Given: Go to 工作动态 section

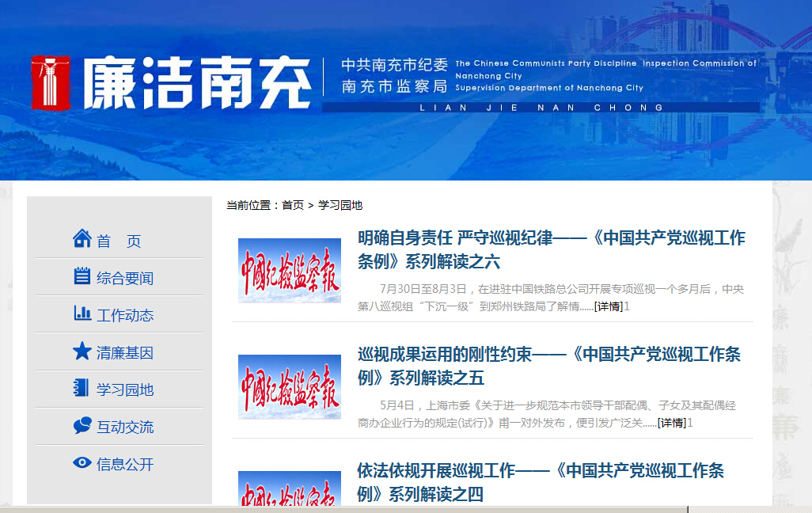Looking at the screenshot, I should (125, 315).
